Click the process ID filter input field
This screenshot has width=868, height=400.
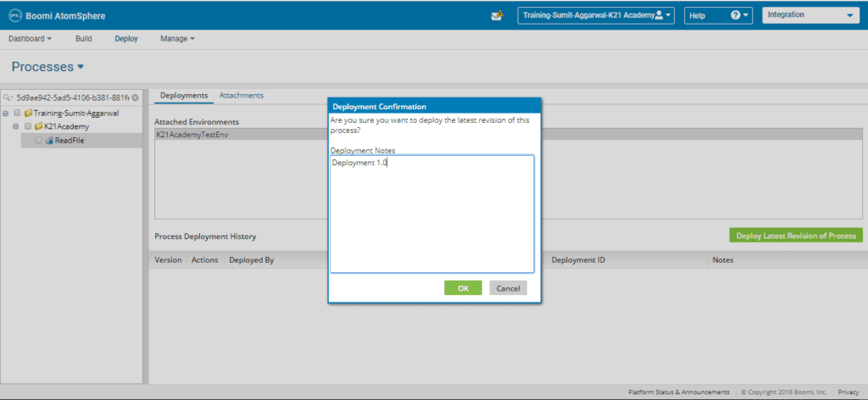[72, 97]
